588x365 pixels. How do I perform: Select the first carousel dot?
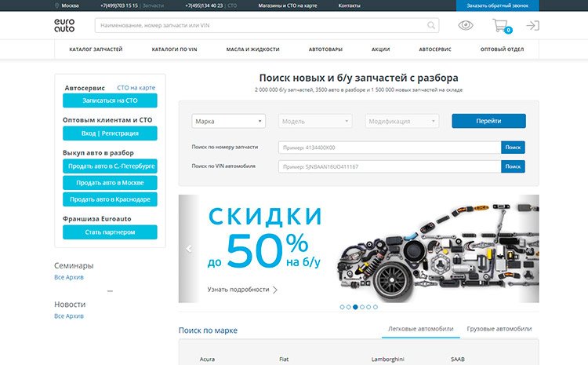[x=342, y=307]
